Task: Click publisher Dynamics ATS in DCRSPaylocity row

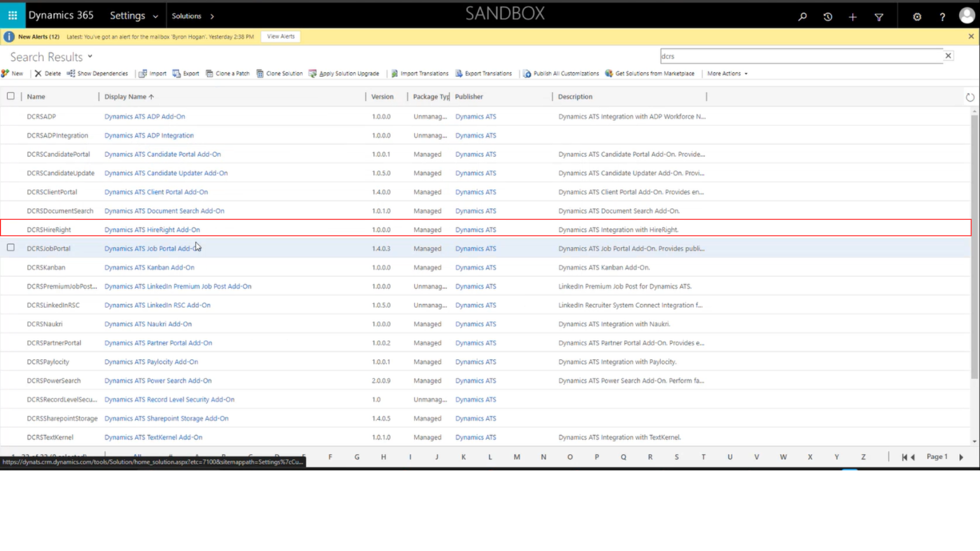Action: pos(476,362)
